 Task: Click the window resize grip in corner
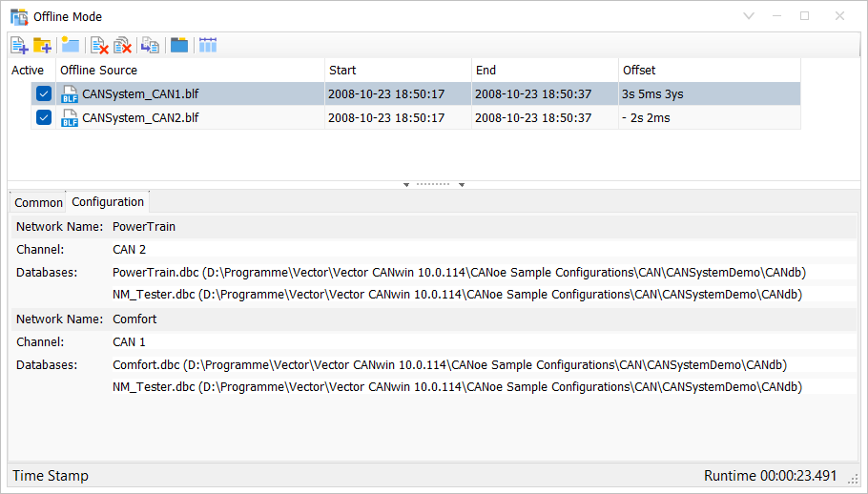853,479
